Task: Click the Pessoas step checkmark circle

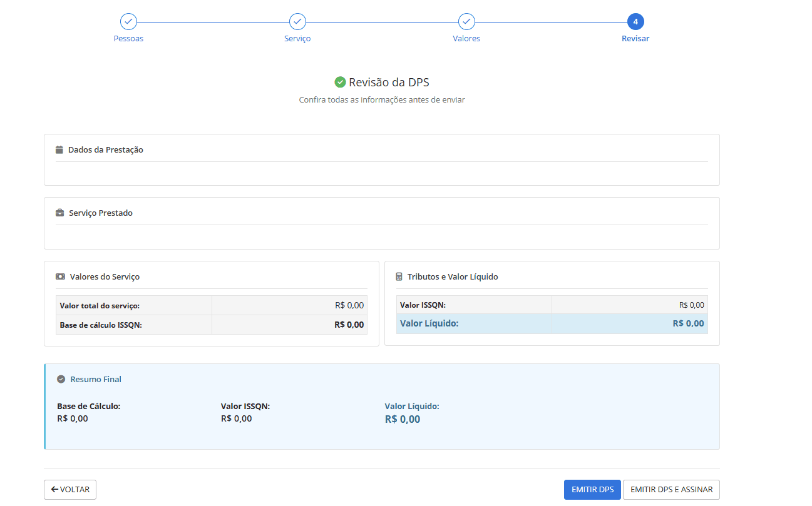Action: pos(128,22)
